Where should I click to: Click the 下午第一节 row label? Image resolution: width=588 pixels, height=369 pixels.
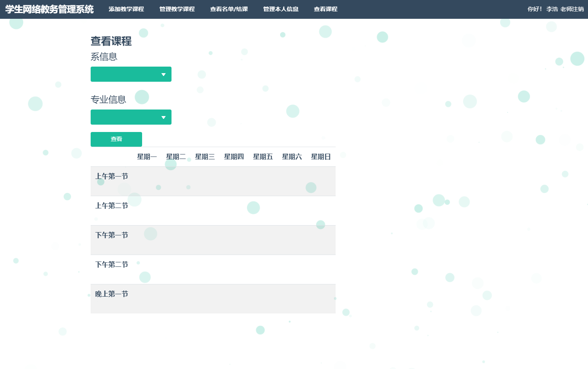point(112,235)
